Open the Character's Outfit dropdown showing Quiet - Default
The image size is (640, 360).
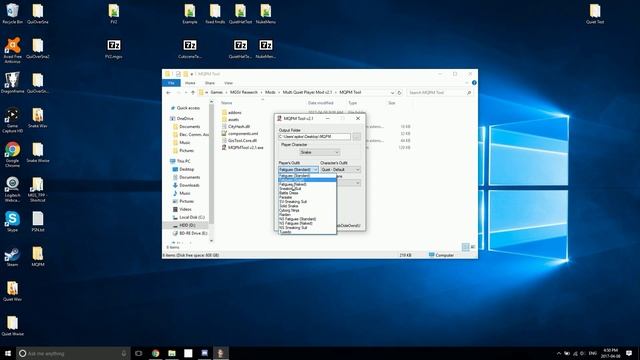[340, 169]
